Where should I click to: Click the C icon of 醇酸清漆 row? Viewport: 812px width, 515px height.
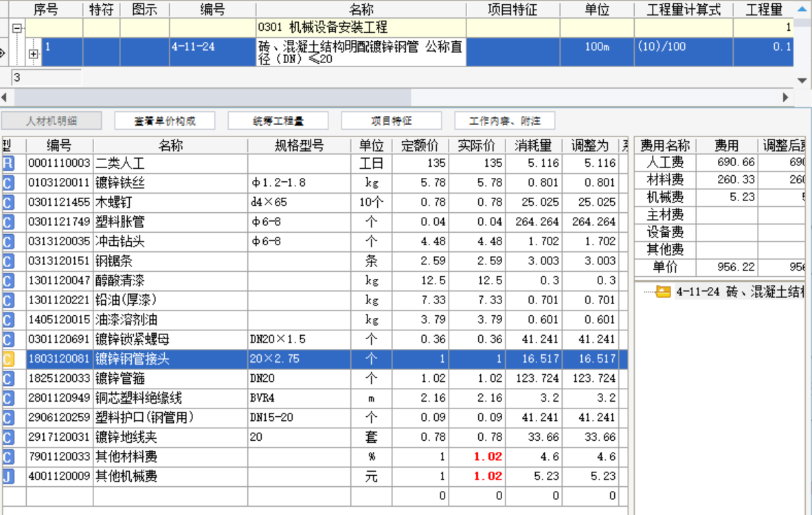8,281
